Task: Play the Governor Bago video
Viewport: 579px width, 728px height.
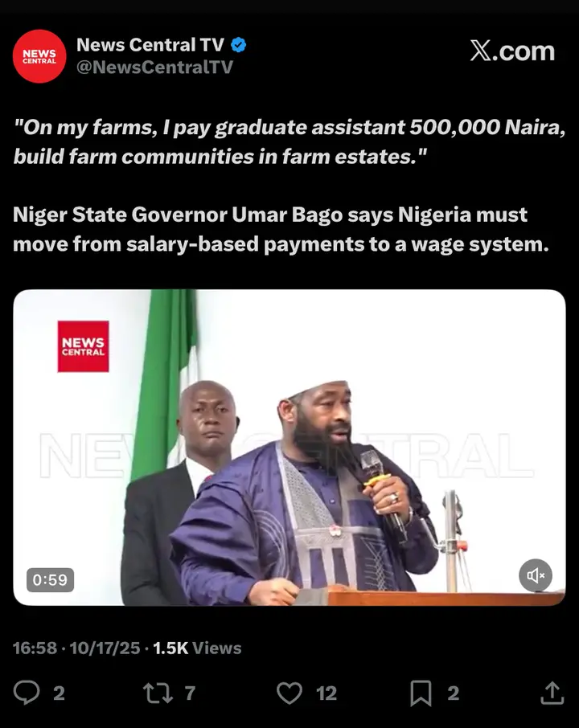Action: click(289, 448)
